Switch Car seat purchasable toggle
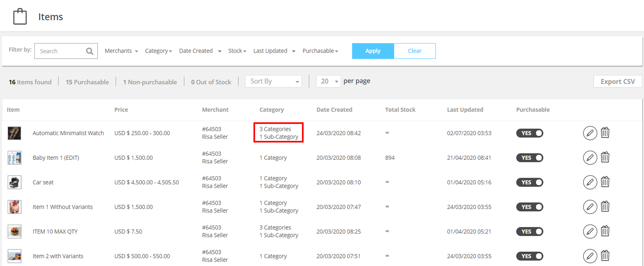This screenshot has height=266, width=644. click(x=530, y=182)
